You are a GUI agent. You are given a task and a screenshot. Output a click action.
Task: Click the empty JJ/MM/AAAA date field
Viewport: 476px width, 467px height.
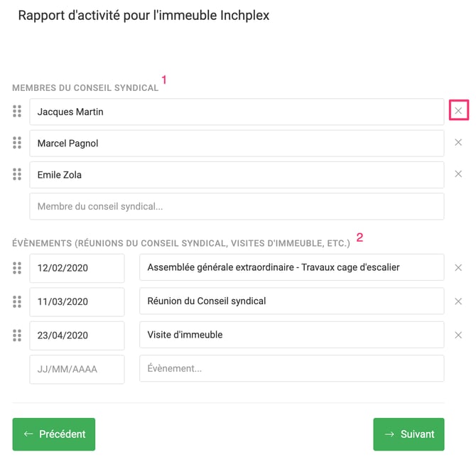coord(77,369)
